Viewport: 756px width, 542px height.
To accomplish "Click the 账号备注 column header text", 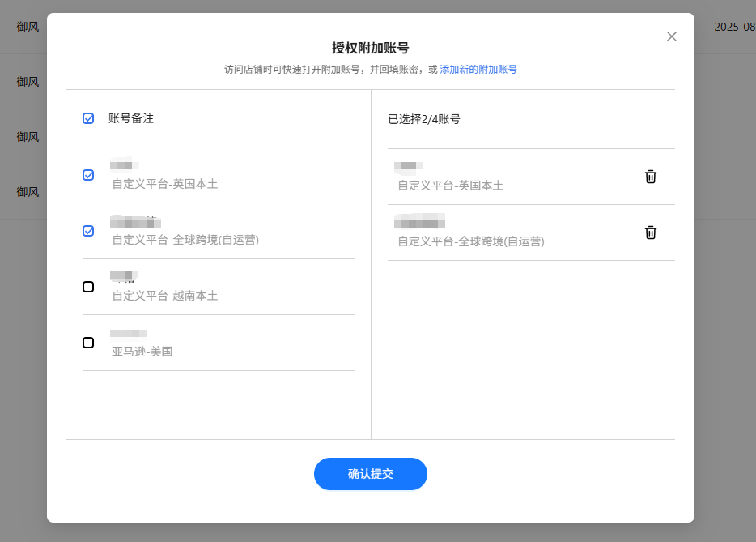I will point(131,118).
